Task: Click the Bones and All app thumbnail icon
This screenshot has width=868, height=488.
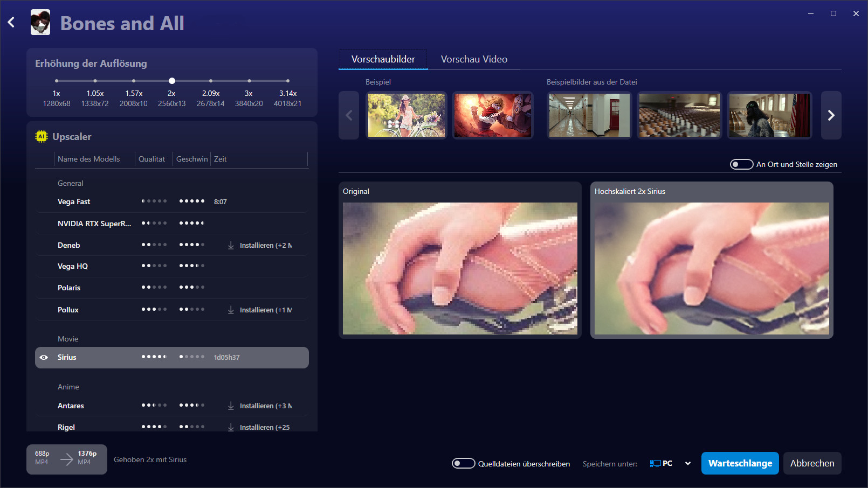Action: [x=40, y=22]
